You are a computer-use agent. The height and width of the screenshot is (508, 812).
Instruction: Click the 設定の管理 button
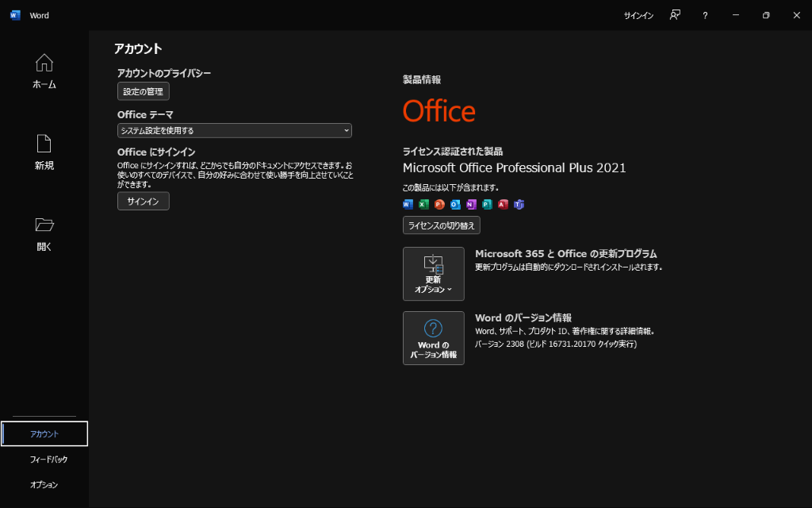tap(144, 91)
